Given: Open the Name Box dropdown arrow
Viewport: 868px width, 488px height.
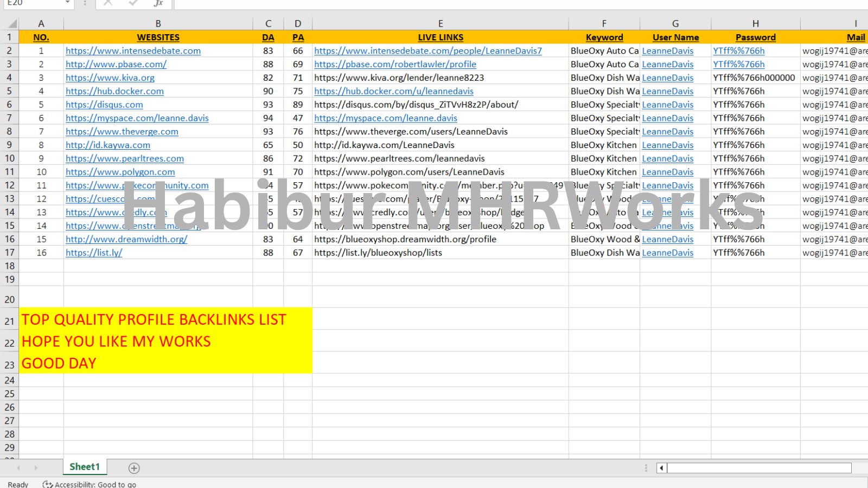Looking at the screenshot, I should pos(67,3).
